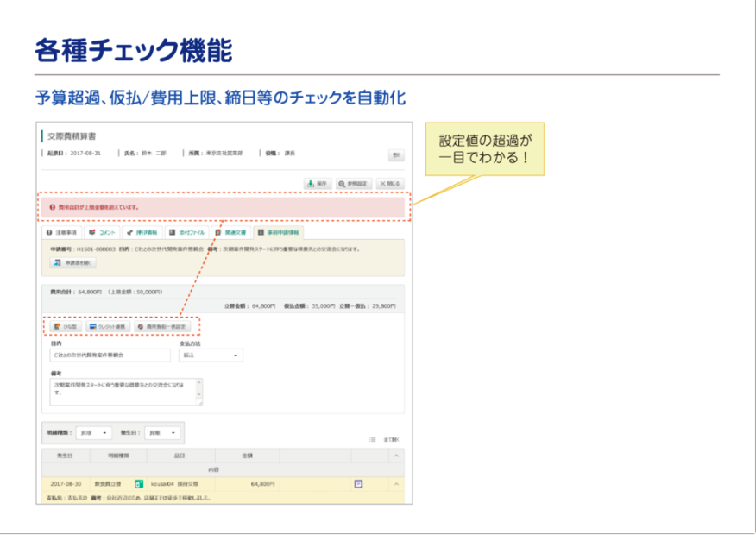756x535 pixels.
Task: Open the コメント tab
Action: click(102, 232)
